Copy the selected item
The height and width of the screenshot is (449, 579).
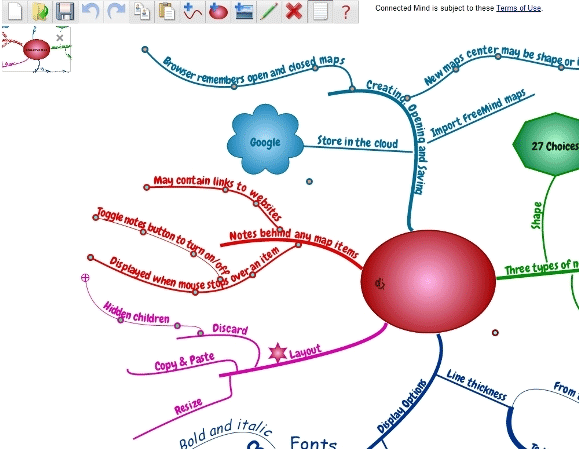[x=142, y=11]
